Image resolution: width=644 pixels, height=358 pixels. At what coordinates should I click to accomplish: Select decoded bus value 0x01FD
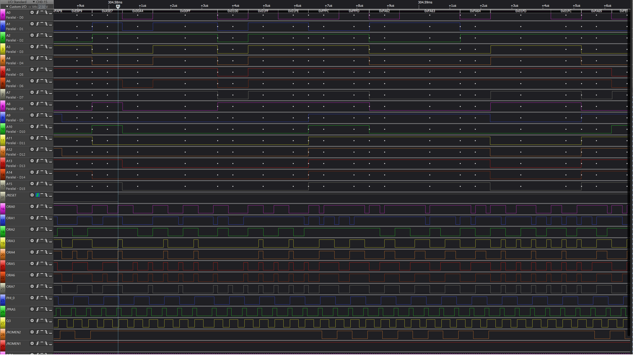click(521, 11)
